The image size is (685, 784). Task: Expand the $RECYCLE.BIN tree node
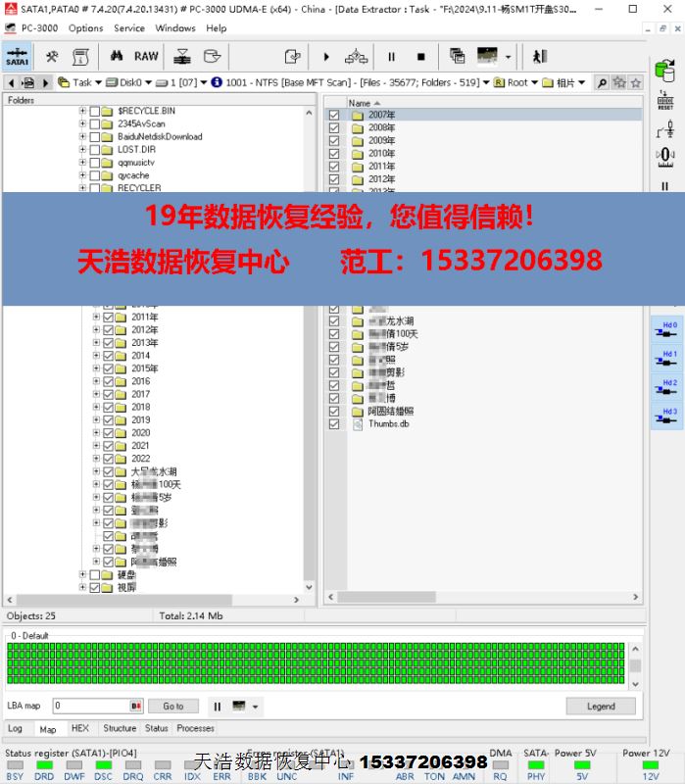(83, 112)
